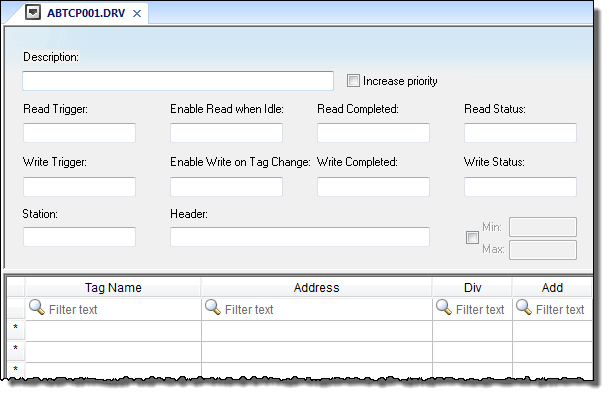This screenshot has height=398, width=609.
Task: Click the Enable Read when Idle field
Action: click(226, 133)
